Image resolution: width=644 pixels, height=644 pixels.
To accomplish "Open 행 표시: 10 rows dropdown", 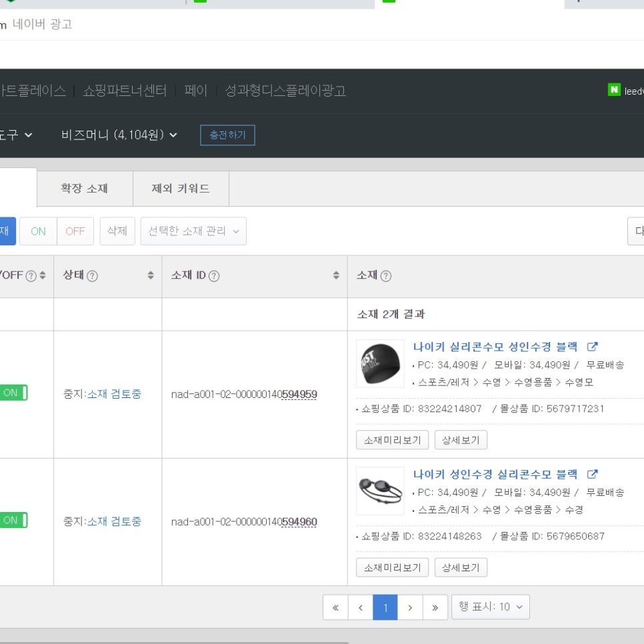I will coord(491,607).
